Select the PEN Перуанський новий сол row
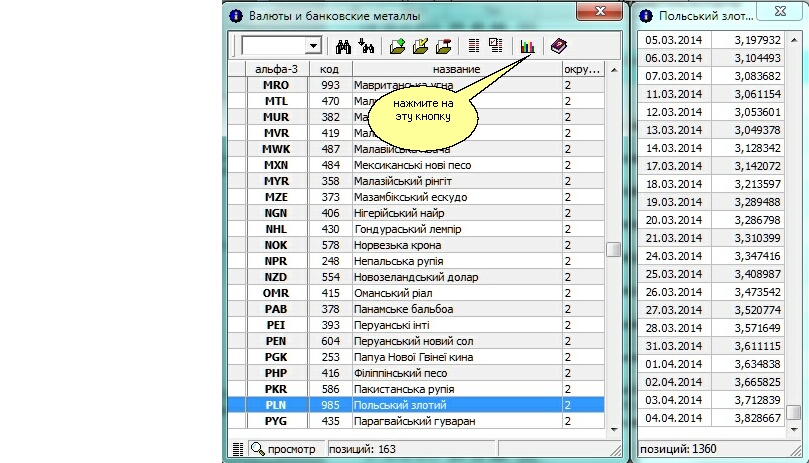Screen dimensions: 809x463 tap(416, 341)
